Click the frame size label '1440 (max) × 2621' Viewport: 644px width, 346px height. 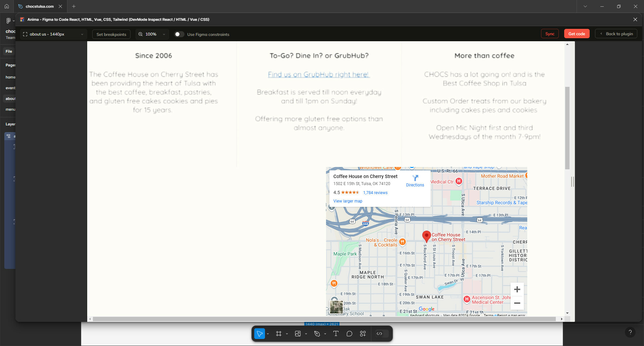click(x=322, y=324)
